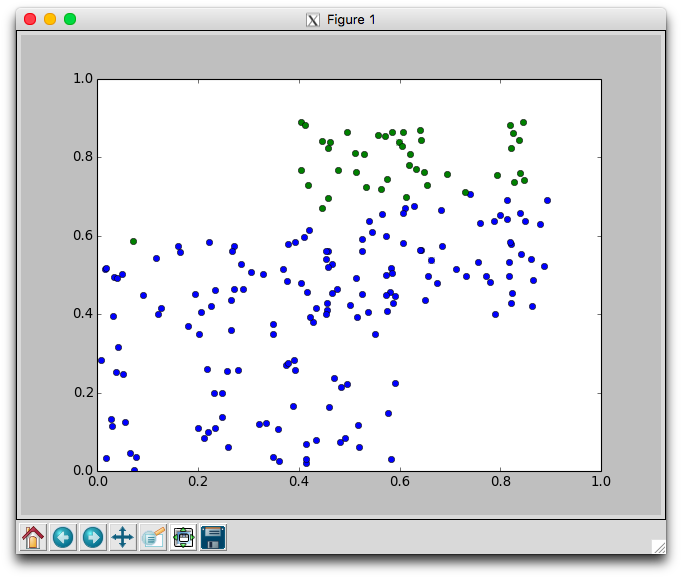Click y-axis label '0.8'
The image size is (682, 578).
click(83, 157)
